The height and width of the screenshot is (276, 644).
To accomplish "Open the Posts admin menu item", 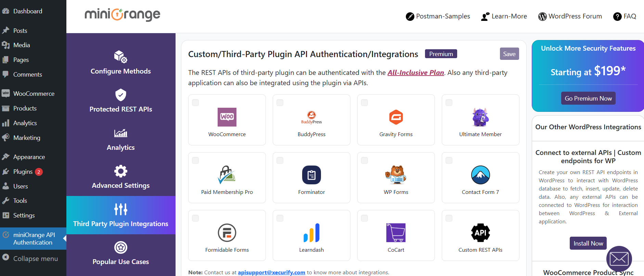I will pyautogui.click(x=33, y=30).
